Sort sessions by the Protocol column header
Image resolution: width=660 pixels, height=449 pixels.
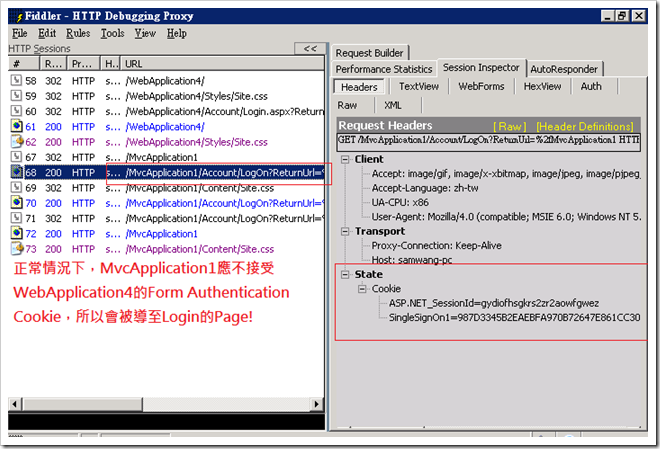click(x=83, y=64)
